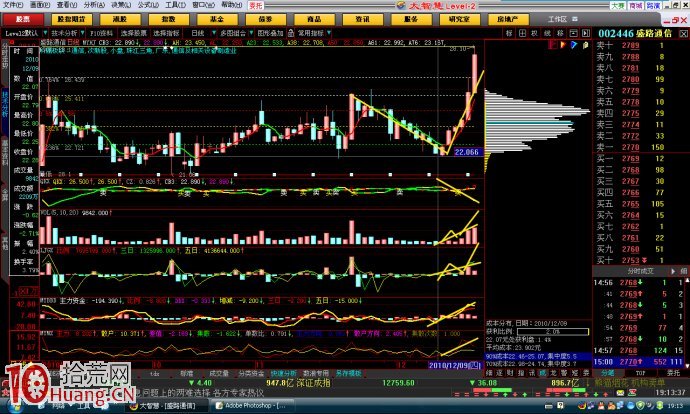Viewport: 690px width, 414px height.
Task: Select the 指数 category button
Action: [x=169, y=19]
